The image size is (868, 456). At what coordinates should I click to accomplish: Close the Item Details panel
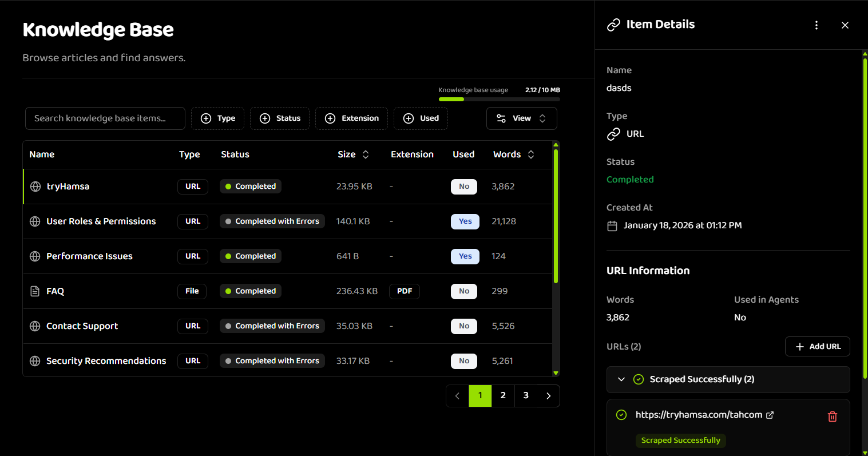point(845,25)
